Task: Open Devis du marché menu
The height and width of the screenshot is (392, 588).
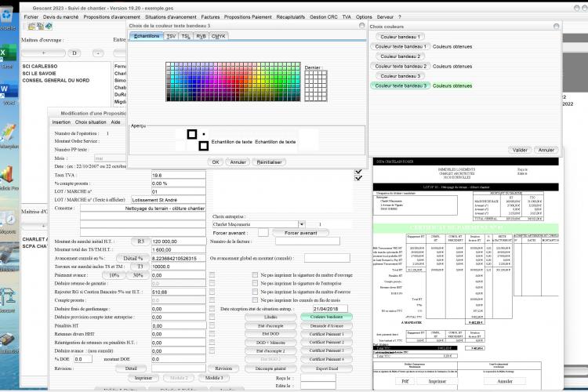Action: tap(60, 17)
